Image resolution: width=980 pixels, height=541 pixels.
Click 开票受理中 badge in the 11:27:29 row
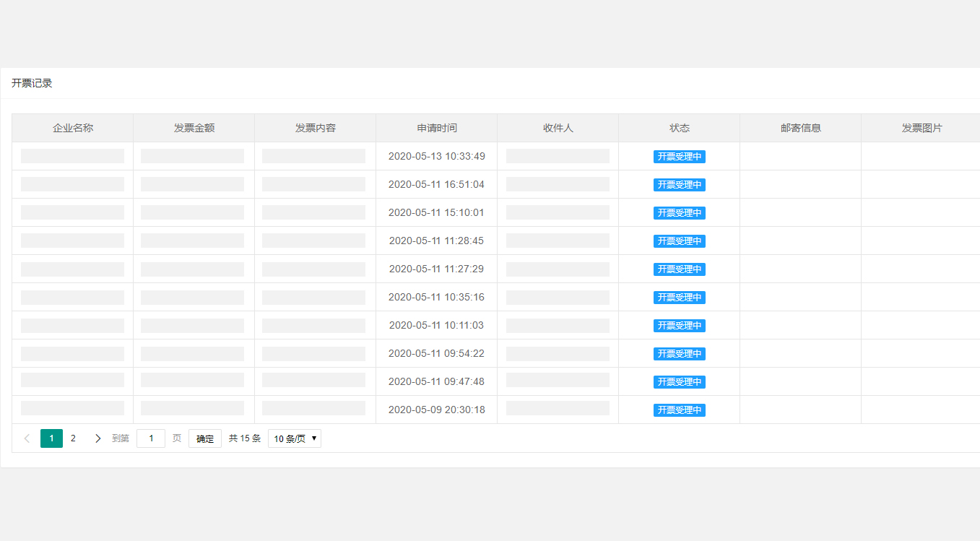tap(680, 269)
